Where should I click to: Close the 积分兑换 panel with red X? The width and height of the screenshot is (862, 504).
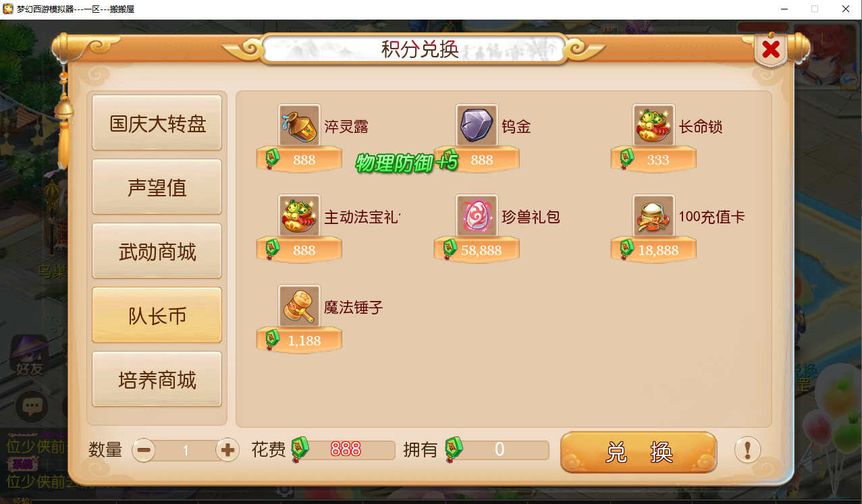(770, 49)
